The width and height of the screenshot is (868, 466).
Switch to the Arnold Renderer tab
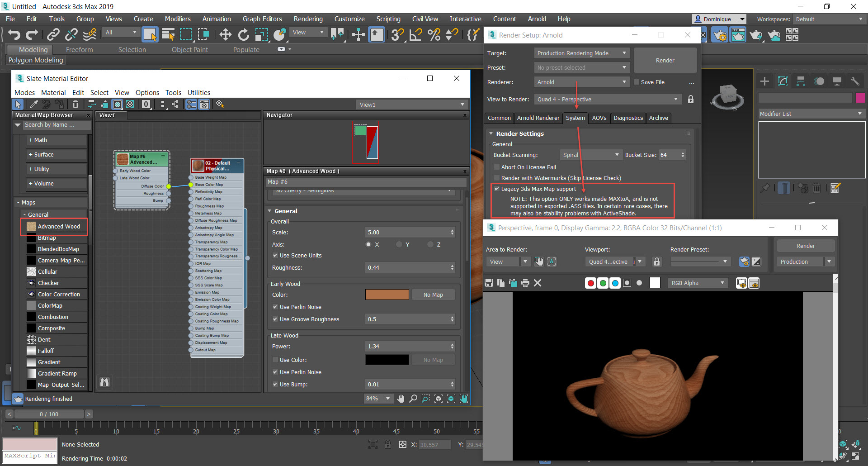click(x=538, y=118)
